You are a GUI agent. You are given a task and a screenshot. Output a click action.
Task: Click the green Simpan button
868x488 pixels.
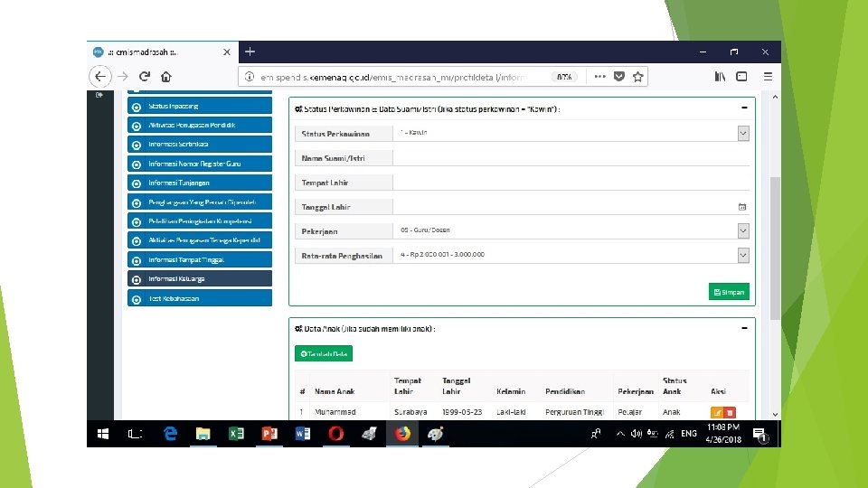(x=729, y=292)
